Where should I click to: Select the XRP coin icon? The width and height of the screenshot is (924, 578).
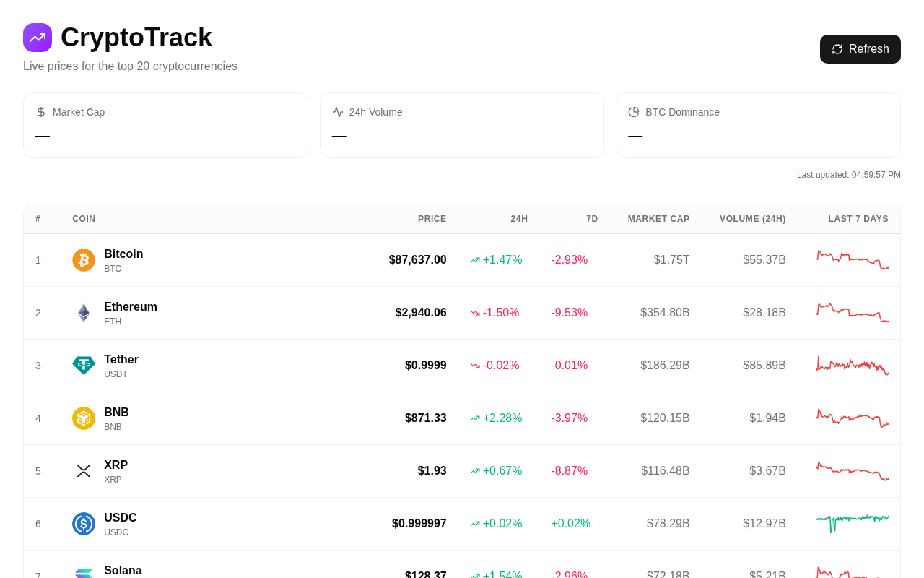click(83, 471)
